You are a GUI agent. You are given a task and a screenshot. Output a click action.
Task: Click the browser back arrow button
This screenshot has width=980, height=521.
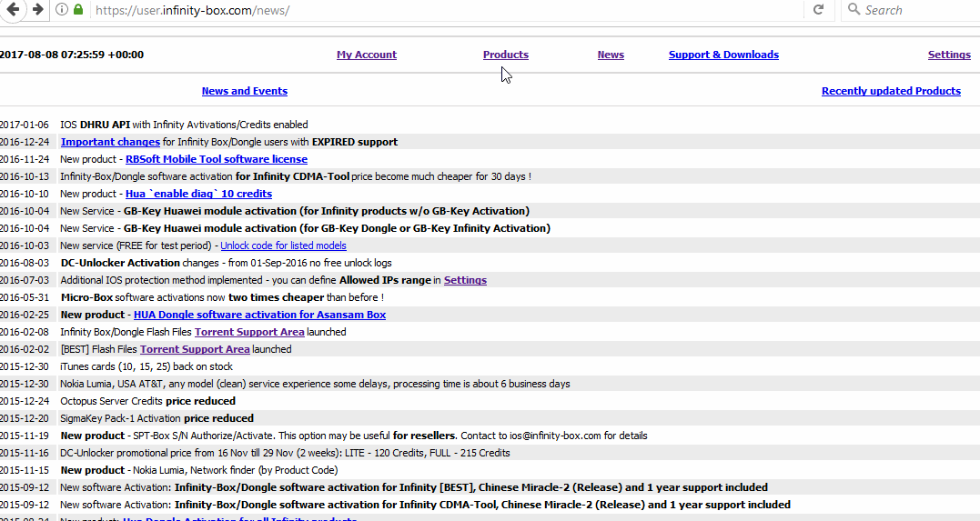pos(14,9)
